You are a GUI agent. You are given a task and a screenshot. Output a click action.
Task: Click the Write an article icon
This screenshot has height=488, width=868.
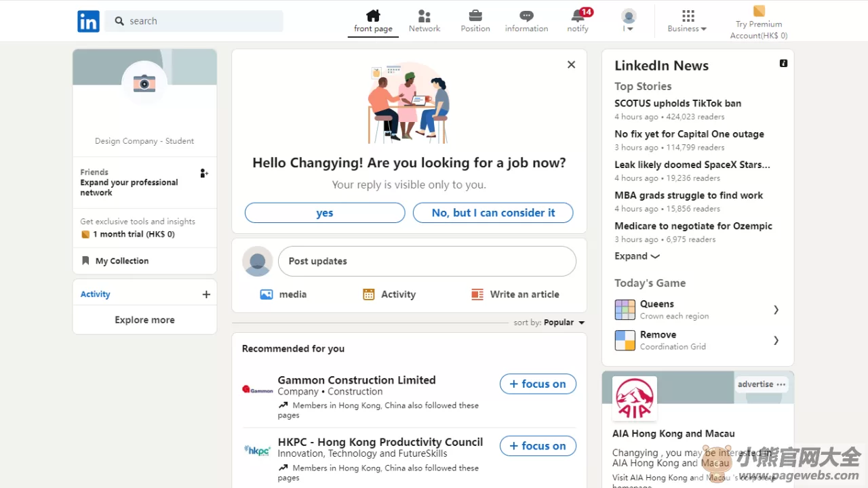[x=477, y=294]
